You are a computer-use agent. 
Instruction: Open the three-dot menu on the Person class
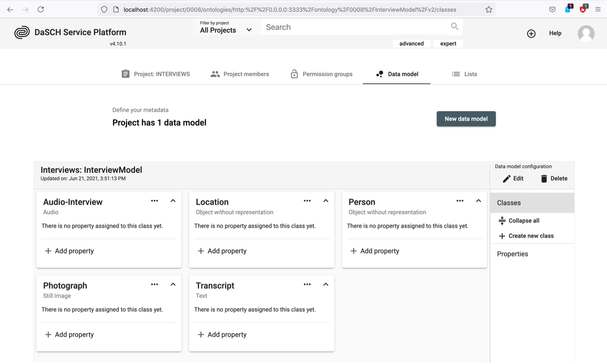460,201
